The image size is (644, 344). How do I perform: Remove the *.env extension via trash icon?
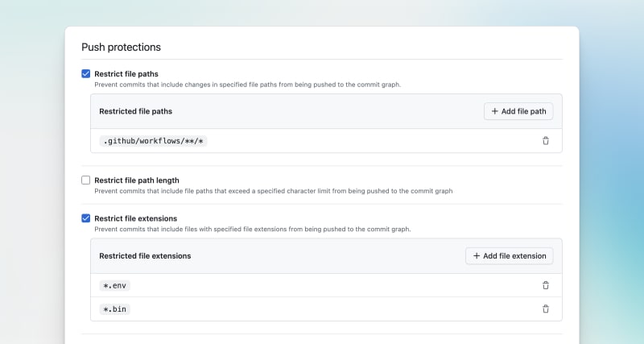(545, 285)
